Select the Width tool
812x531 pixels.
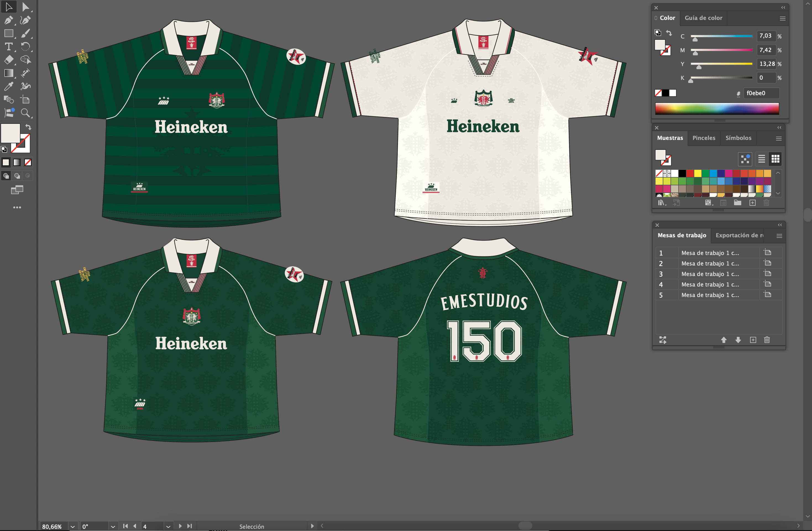(26, 73)
